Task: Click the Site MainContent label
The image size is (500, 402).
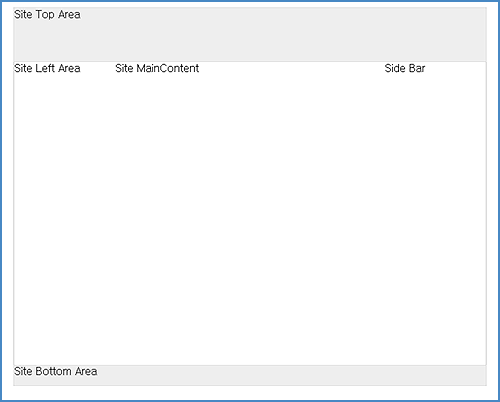Action: click(157, 68)
